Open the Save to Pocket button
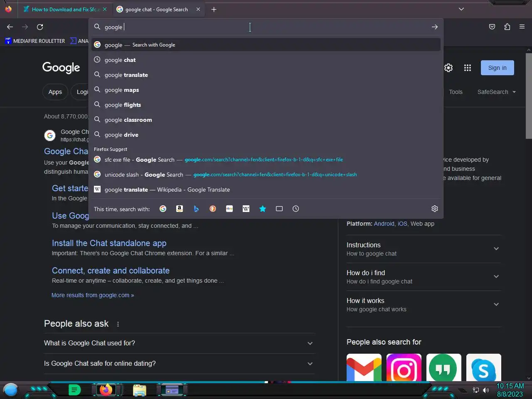The width and height of the screenshot is (532, 399). (x=492, y=27)
